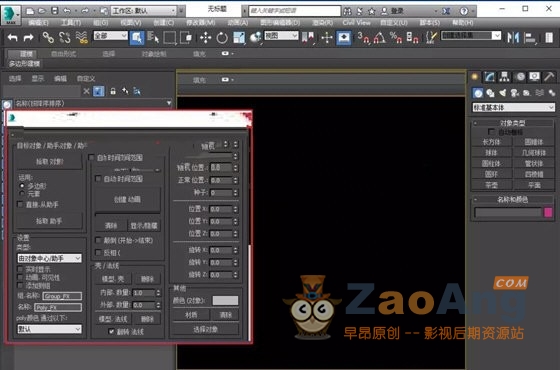Toggle Window/Crossing selection mode
The height and width of the screenshot is (370, 560).
point(186,38)
